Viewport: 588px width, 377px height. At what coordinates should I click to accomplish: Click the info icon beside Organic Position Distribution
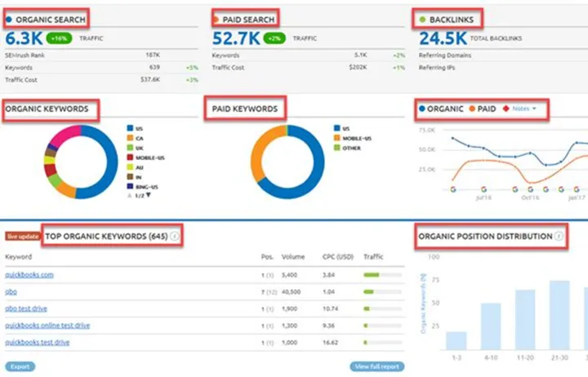point(559,236)
